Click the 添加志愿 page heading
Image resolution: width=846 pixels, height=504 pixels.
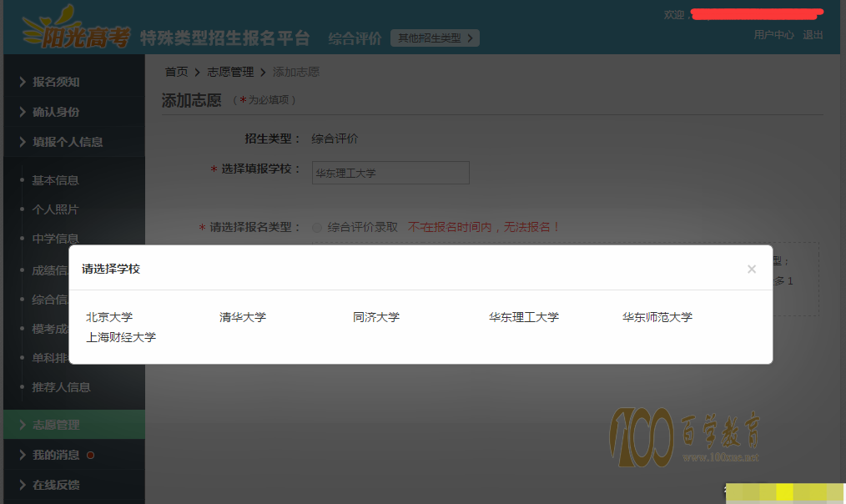tap(192, 100)
